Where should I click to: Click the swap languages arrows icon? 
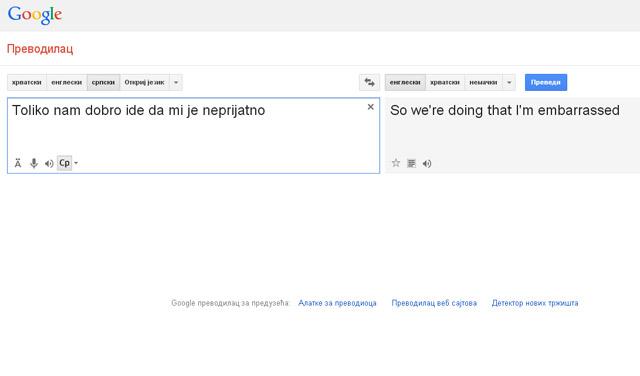pos(369,82)
